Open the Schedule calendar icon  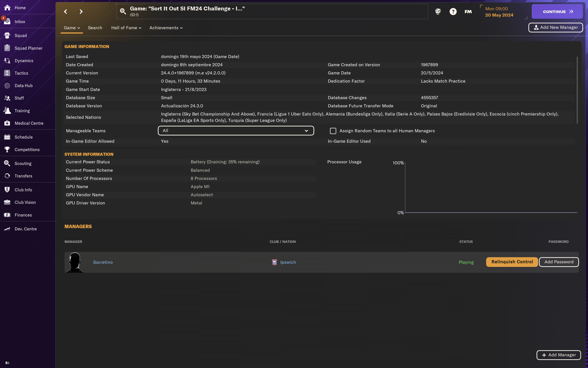(x=7, y=137)
